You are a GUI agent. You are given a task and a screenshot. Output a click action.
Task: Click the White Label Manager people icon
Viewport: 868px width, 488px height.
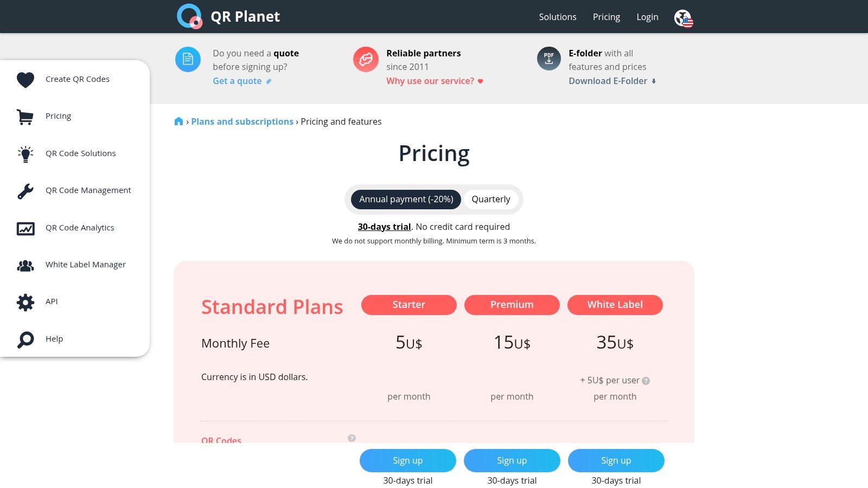tap(25, 265)
